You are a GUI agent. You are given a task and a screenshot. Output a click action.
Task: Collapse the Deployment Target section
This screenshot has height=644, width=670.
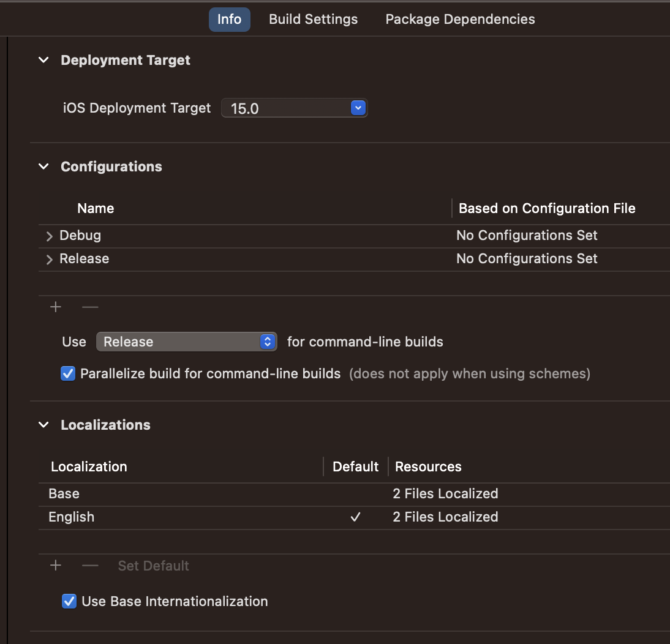(x=43, y=60)
